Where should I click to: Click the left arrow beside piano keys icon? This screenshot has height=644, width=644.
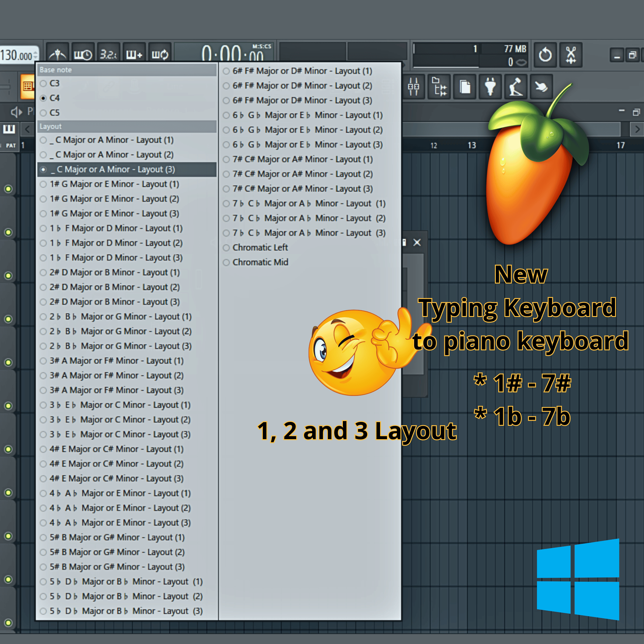pyautogui.click(x=27, y=129)
